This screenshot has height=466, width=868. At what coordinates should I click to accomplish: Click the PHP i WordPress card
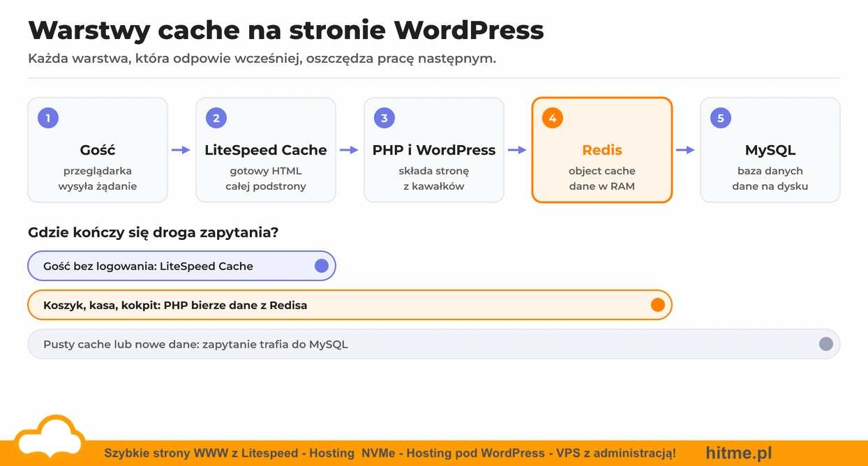point(434,150)
